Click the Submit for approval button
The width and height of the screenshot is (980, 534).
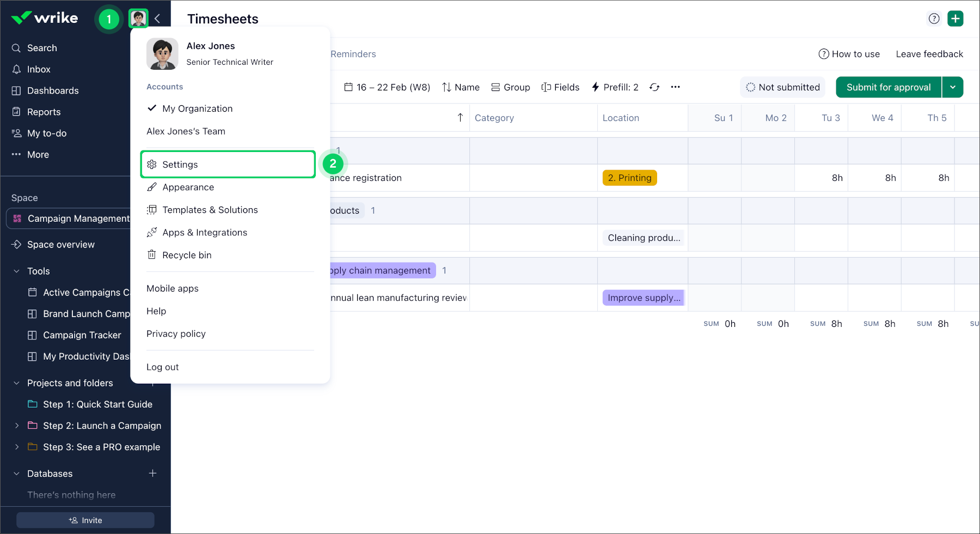pos(888,87)
